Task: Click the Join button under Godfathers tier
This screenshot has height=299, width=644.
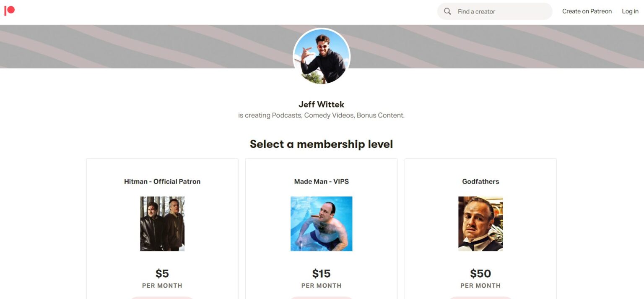Action: coord(480,298)
